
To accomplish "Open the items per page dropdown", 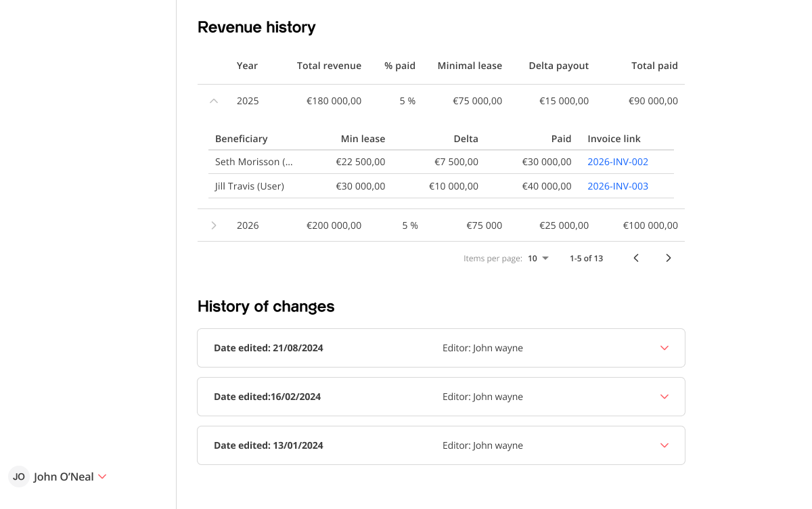I will click(539, 258).
